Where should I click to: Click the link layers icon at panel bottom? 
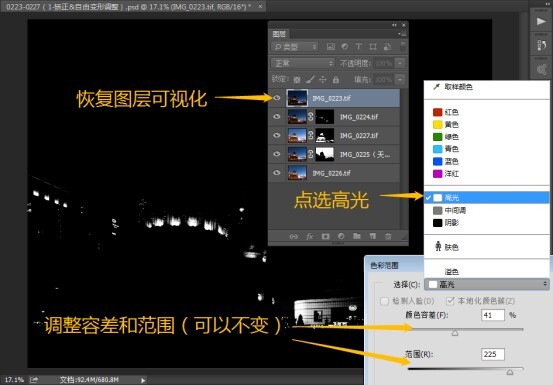pos(293,236)
